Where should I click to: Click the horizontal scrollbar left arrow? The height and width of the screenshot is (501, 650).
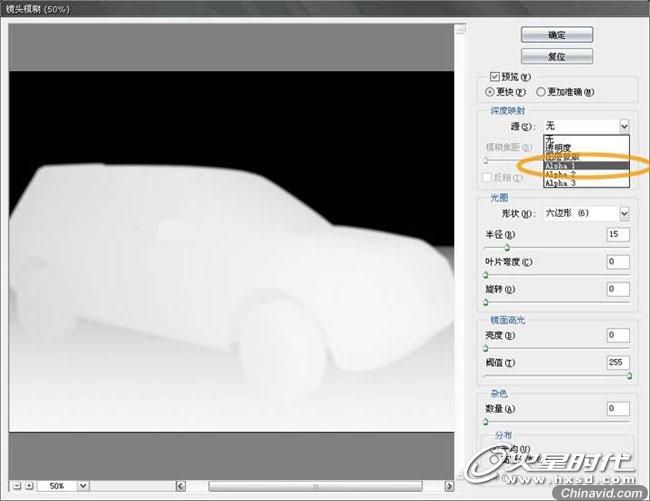point(180,486)
